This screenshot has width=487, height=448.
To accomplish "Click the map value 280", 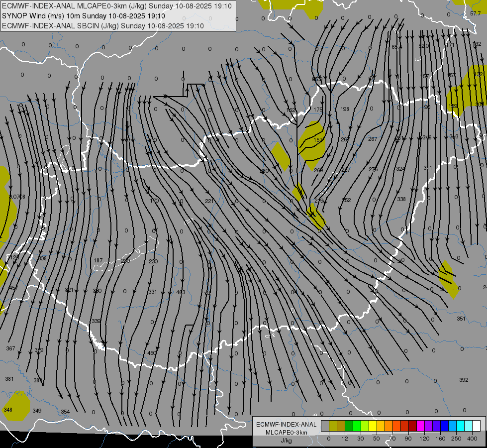I will [x=264, y=171].
